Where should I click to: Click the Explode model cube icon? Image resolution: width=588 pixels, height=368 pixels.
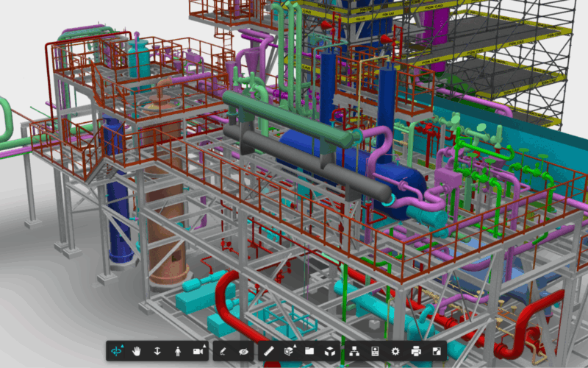point(330,352)
